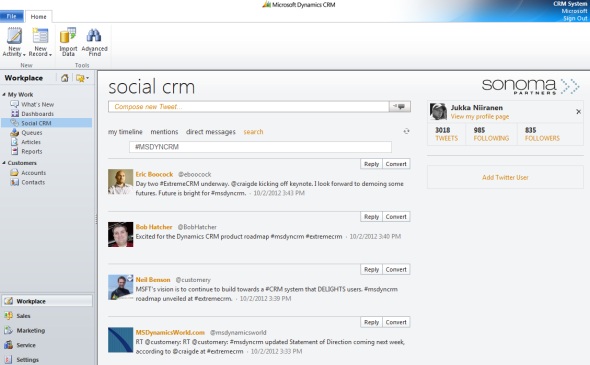The width and height of the screenshot is (590, 365).
Task: Click the Compose new Tweet field
Action: click(x=249, y=106)
